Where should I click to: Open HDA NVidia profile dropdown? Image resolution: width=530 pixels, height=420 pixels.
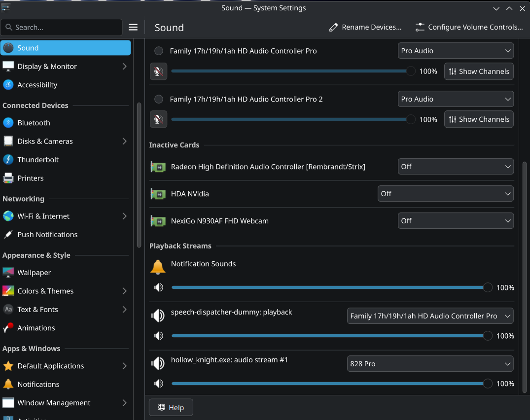click(x=445, y=194)
